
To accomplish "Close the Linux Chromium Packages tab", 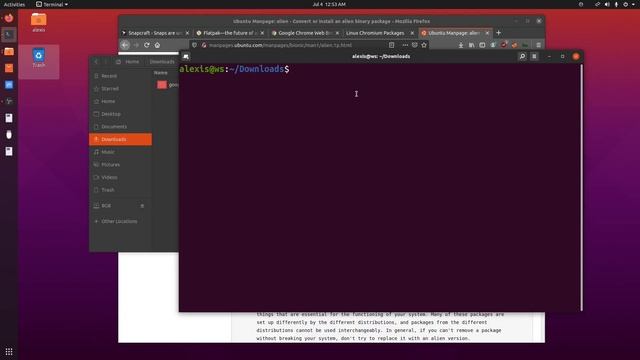I will [x=412, y=33].
